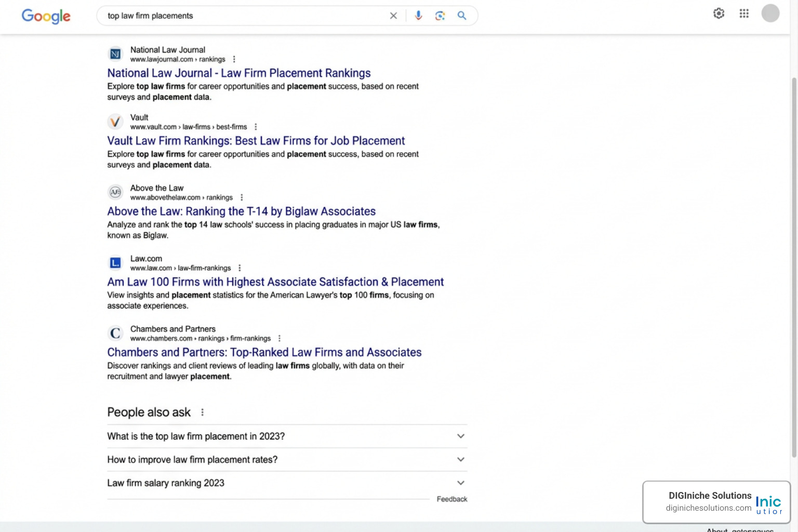
Task: Click Above the Law favicon
Action: click(115, 192)
